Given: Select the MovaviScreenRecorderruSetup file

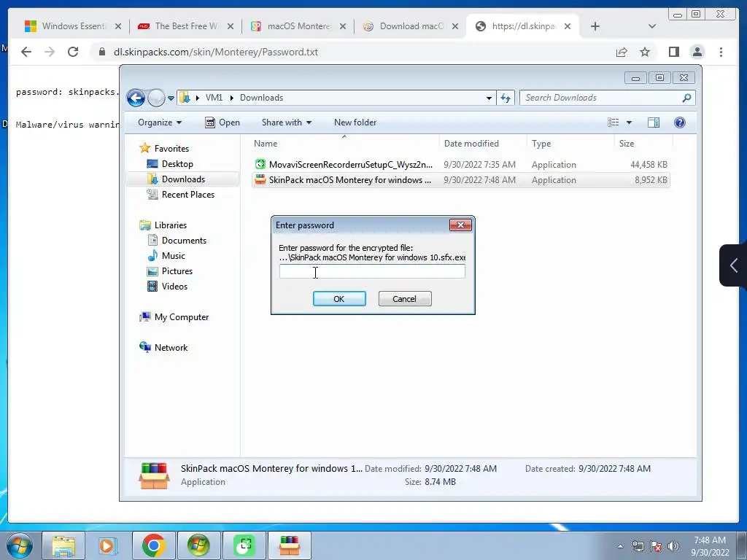Looking at the screenshot, I should (461, 165).
